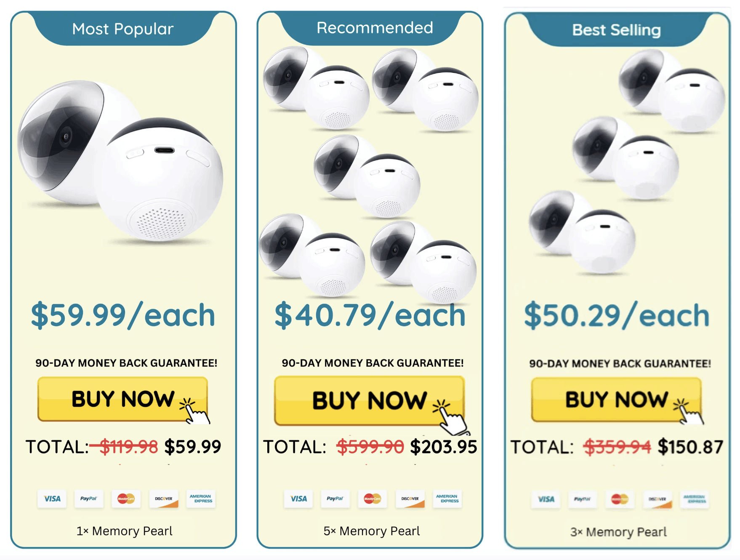Select the Best Selling banner tab
The height and width of the screenshot is (560, 740).
[x=616, y=30]
